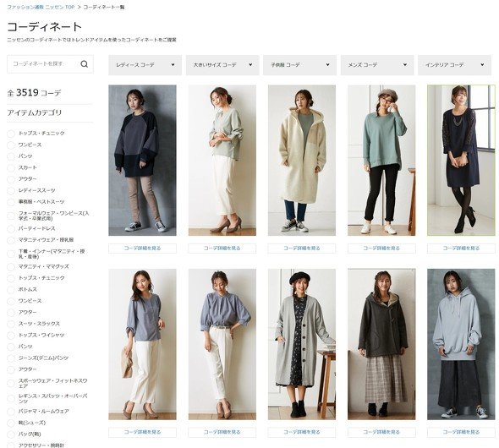499x448 pixels.
Task: Click コーデ詳細を見る under gray hoodie outfit
Action: [461, 432]
